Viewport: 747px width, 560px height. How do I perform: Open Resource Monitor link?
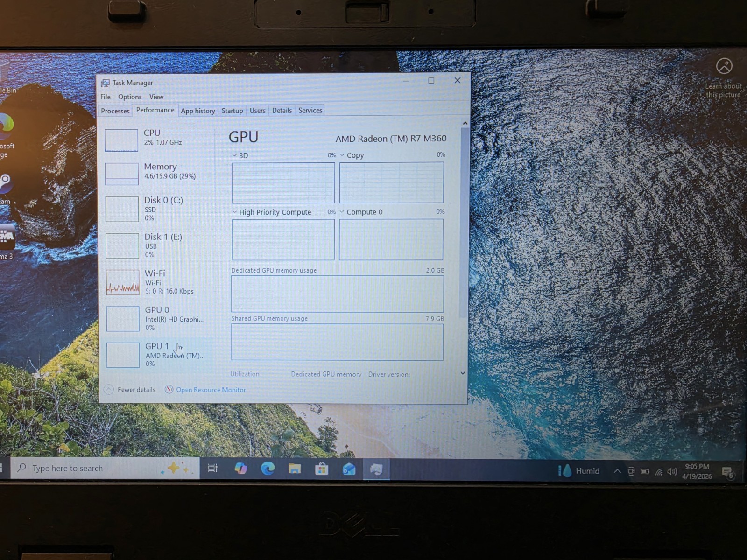pyautogui.click(x=211, y=390)
